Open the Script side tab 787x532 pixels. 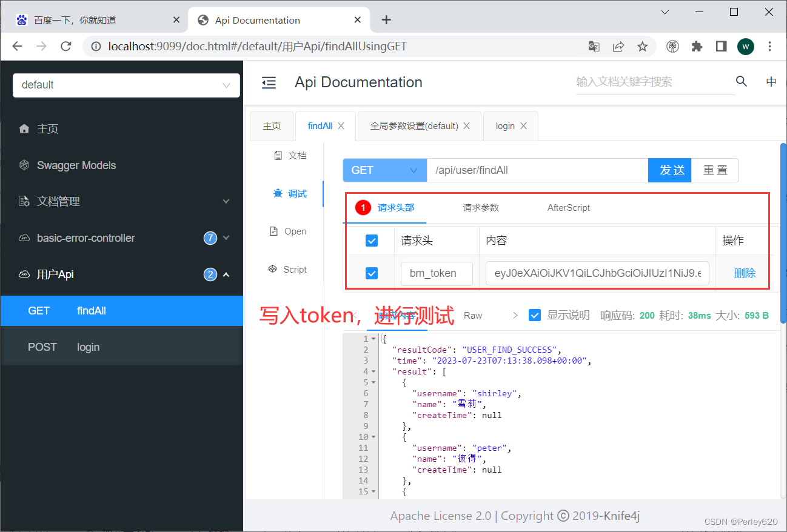pos(289,270)
